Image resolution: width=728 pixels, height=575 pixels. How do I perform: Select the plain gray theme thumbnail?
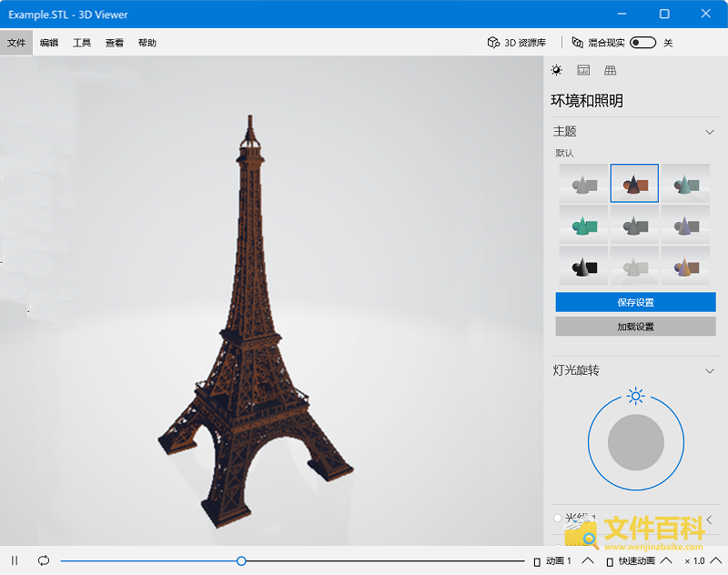click(x=583, y=183)
